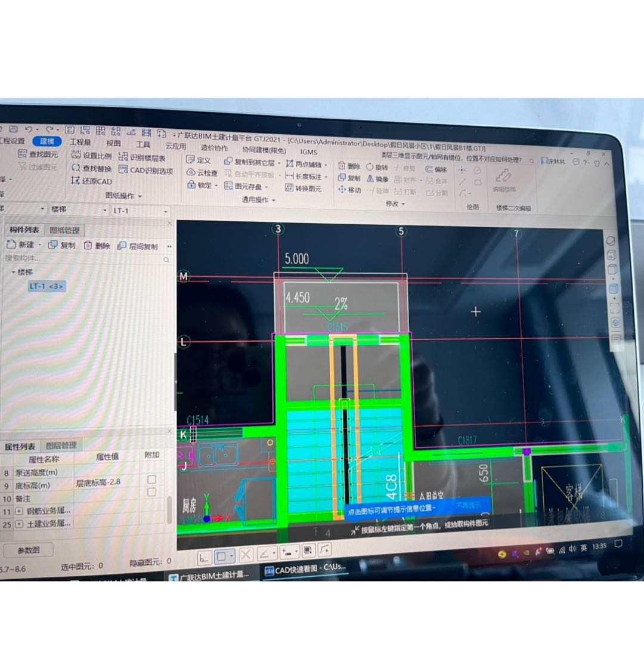Open the 云应用 ribbon tab
Image resolution: width=644 pixels, height=671 pixels.
[x=176, y=146]
